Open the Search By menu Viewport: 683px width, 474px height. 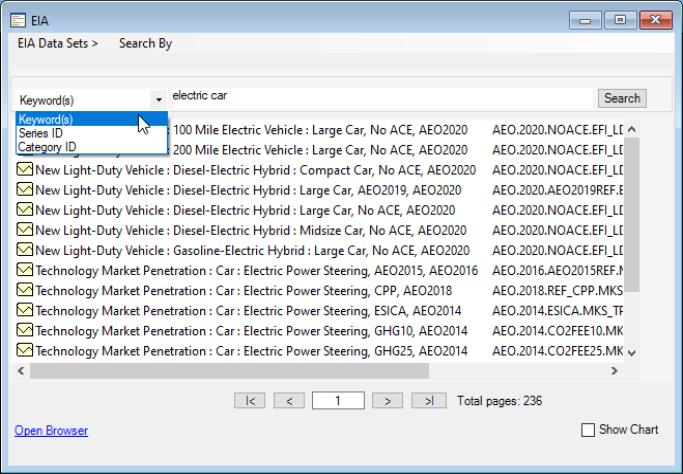point(145,44)
